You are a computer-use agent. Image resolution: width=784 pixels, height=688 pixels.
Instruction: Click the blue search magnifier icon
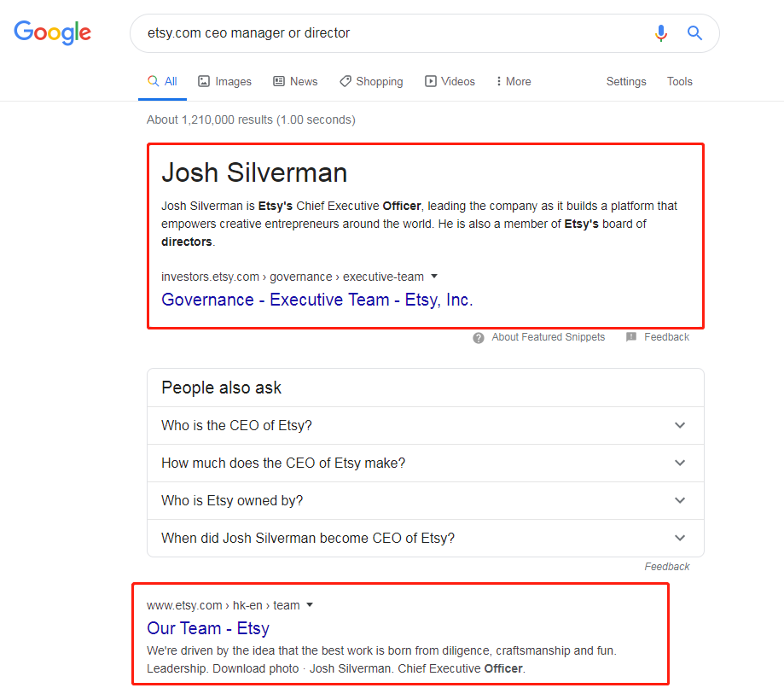[x=694, y=33]
